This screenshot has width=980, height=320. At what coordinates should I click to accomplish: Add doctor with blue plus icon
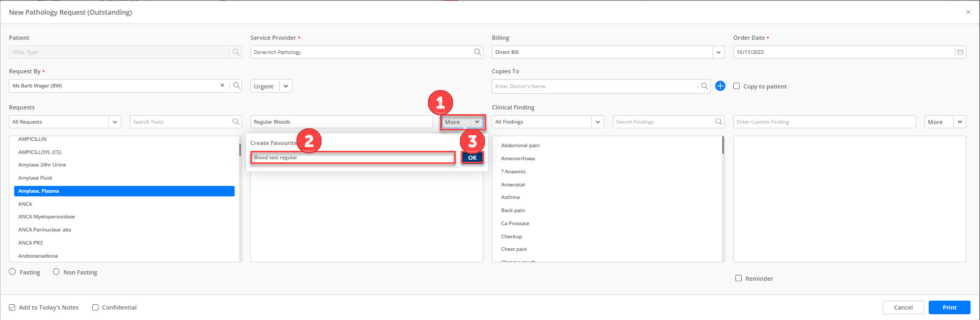[x=720, y=86]
